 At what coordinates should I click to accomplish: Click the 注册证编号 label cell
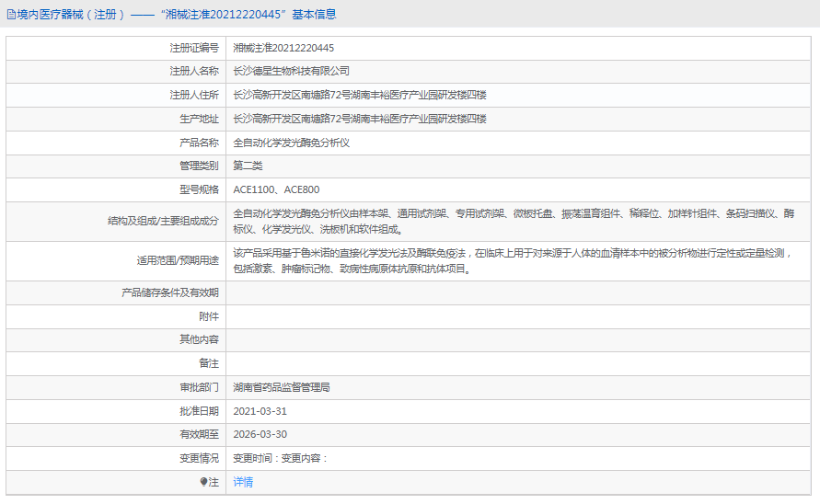194,48
